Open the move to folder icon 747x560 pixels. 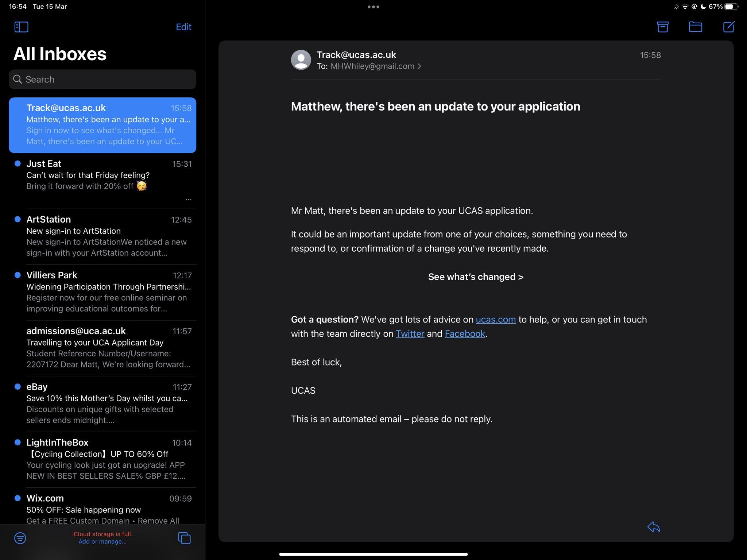click(x=695, y=27)
